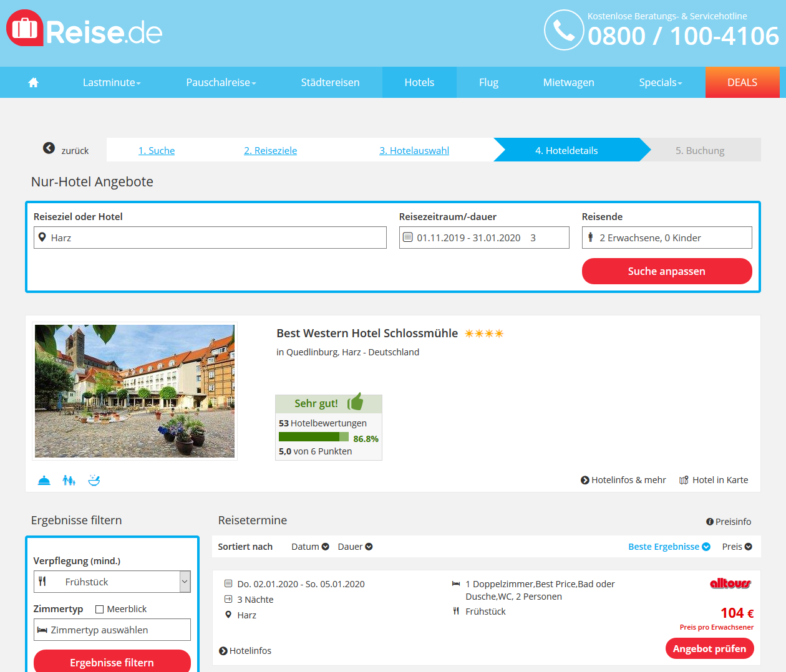Open Hotelinfos & mehr link

(623, 480)
